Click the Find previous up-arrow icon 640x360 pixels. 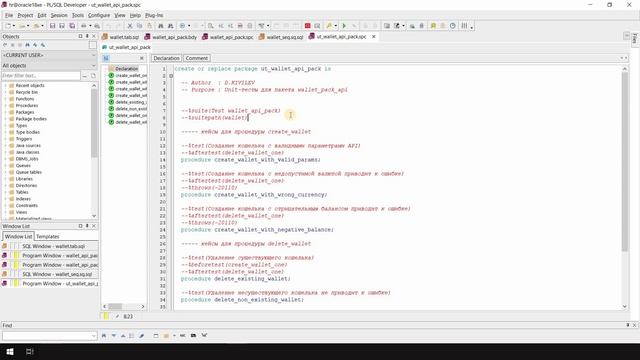(122, 336)
